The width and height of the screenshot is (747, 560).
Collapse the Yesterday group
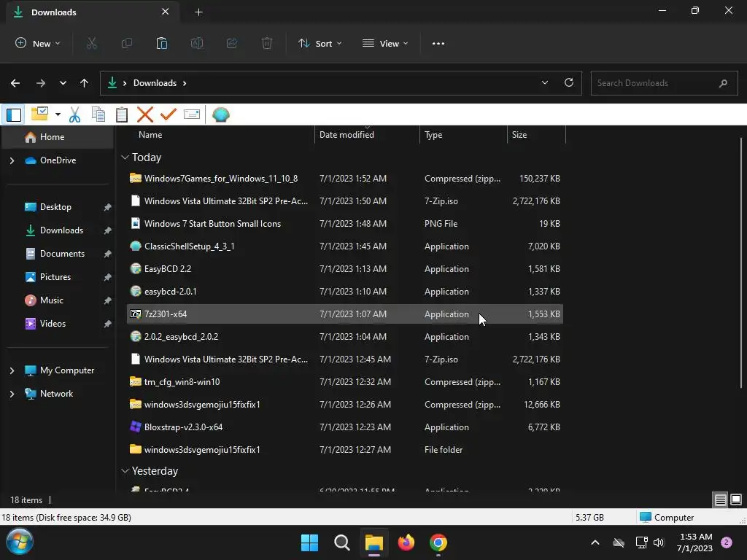pos(125,471)
